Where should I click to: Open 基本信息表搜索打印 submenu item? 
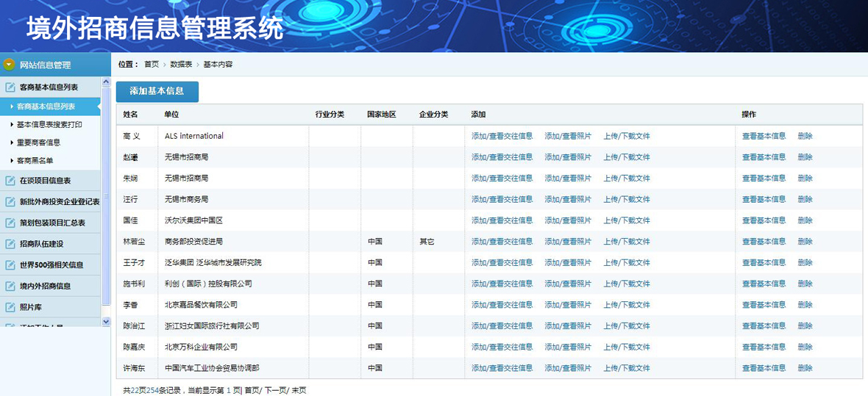pyautogui.click(x=50, y=124)
